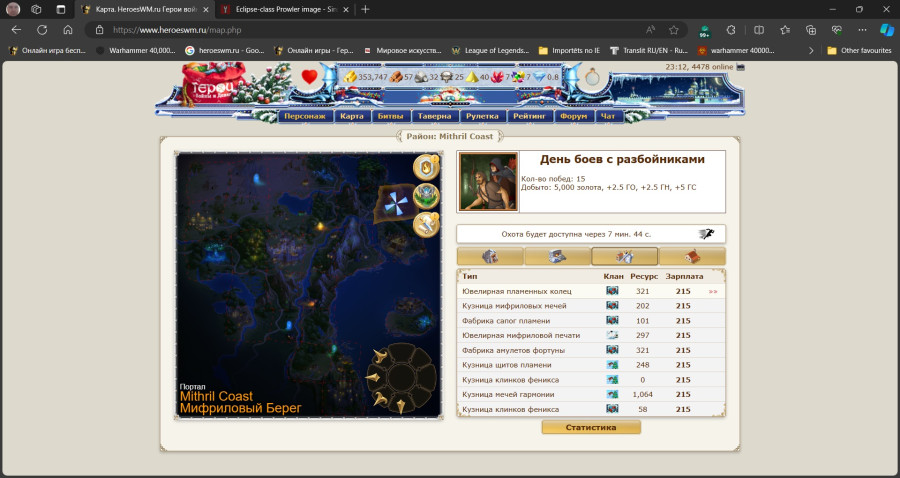This screenshot has height=478, width=900.
Task: Click the blue diamond resource icon
Action: pos(539,77)
